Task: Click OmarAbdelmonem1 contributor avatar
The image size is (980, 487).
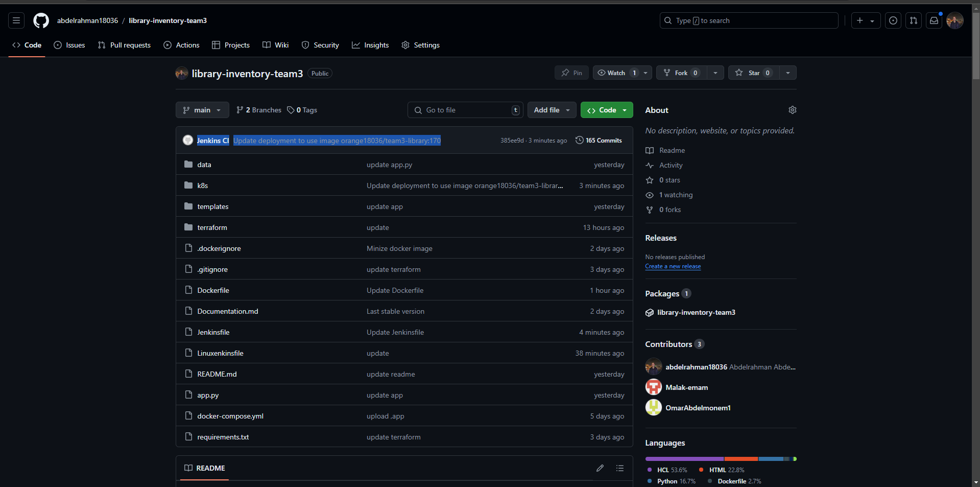Action: tap(654, 408)
